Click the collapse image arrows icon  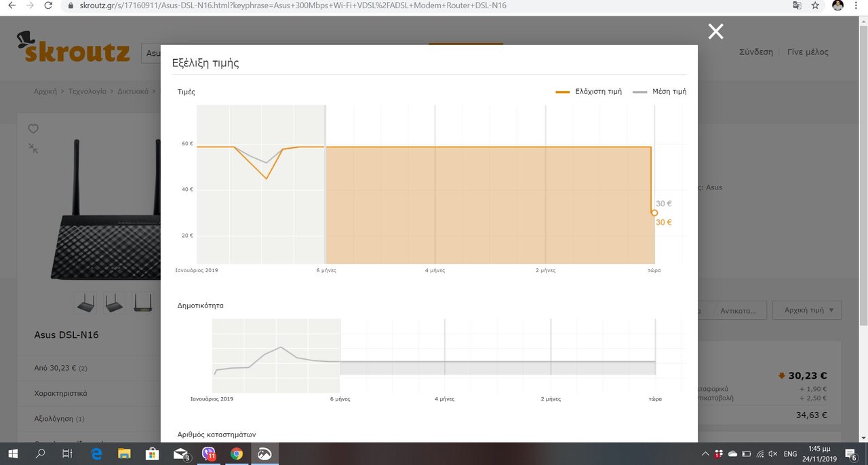click(33, 148)
